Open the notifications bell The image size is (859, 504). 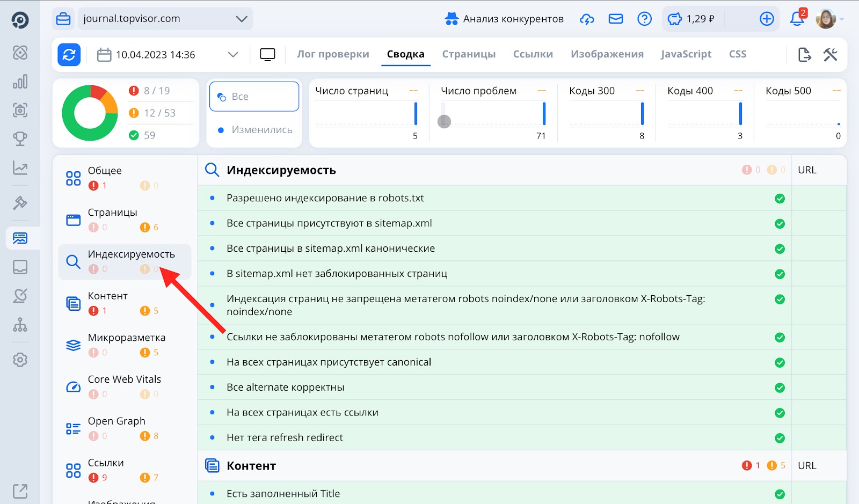tap(797, 19)
